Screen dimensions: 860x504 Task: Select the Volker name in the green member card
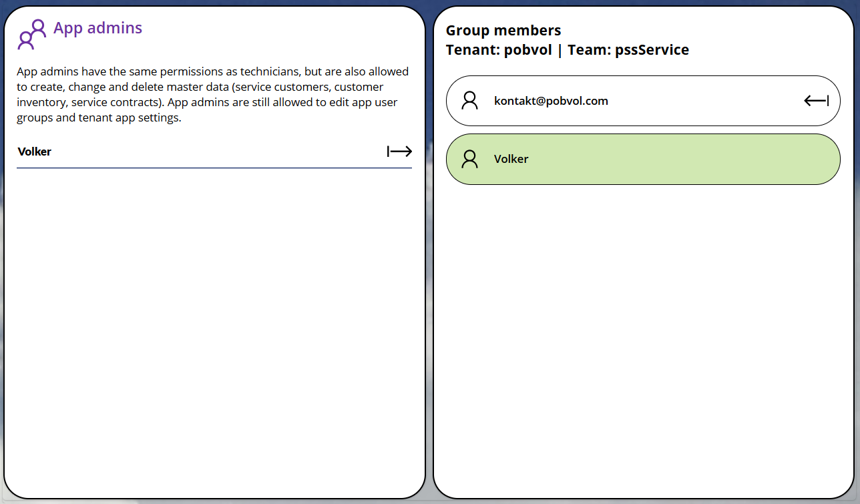click(511, 159)
